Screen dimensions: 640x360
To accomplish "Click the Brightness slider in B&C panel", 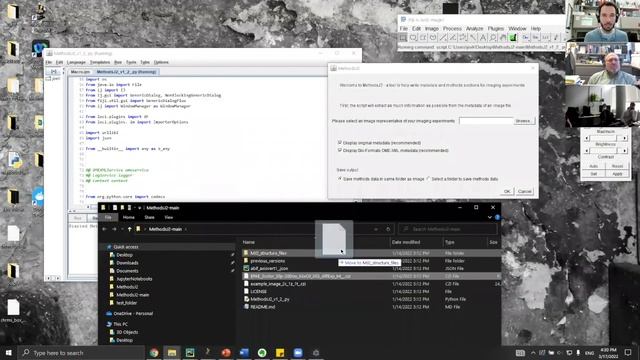I will [606, 151].
